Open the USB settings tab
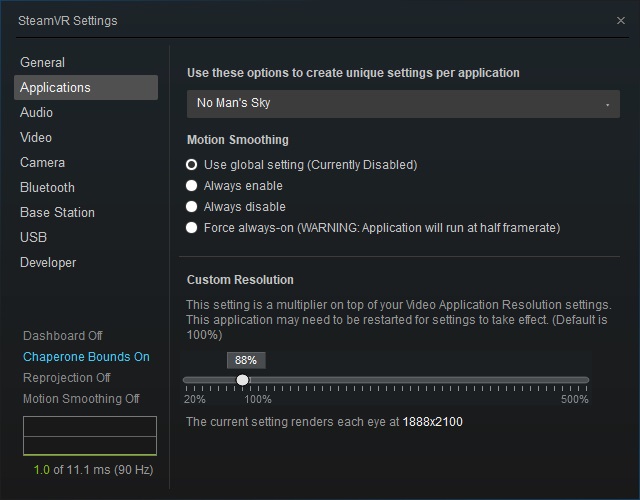 pyautogui.click(x=33, y=237)
